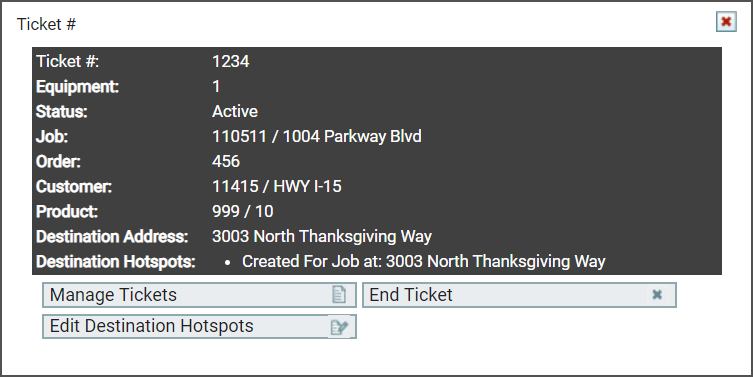Screen dimensions: 753x377
Task: Click the order number 456
Action: point(226,161)
